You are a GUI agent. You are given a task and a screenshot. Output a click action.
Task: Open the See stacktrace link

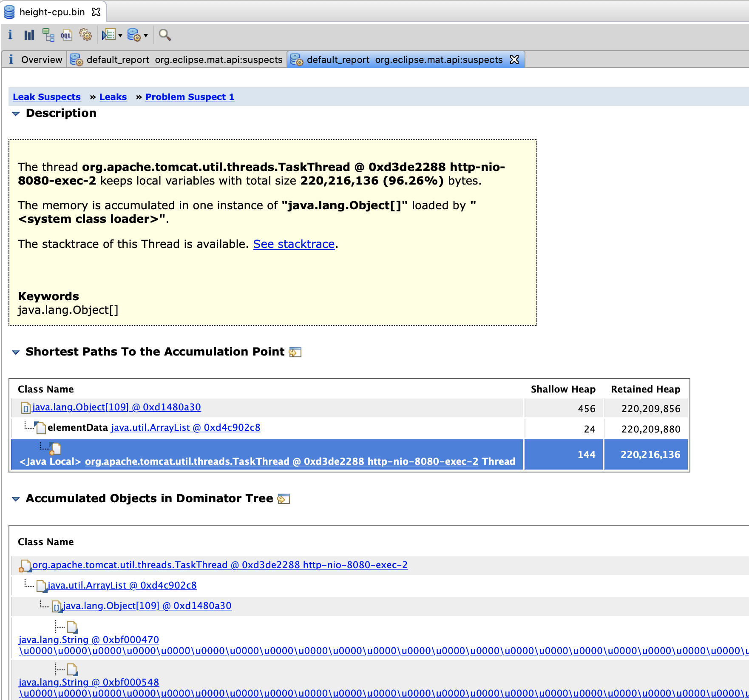tap(294, 244)
